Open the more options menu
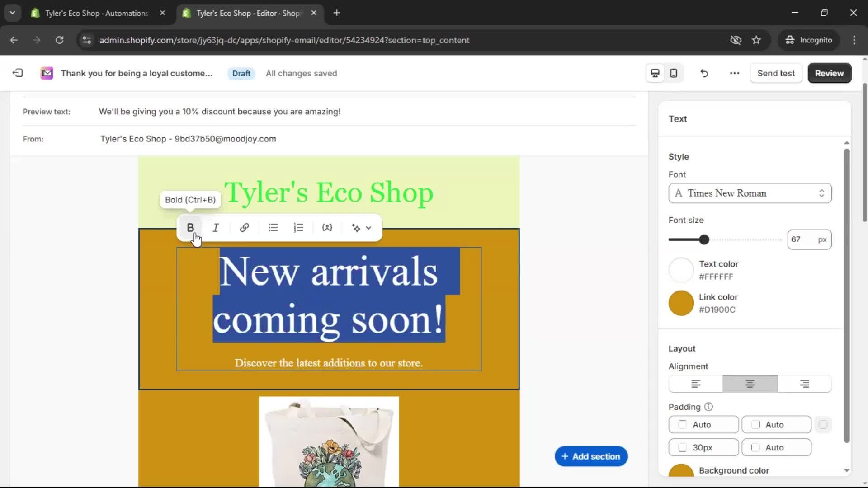The height and width of the screenshot is (488, 868). point(734,73)
